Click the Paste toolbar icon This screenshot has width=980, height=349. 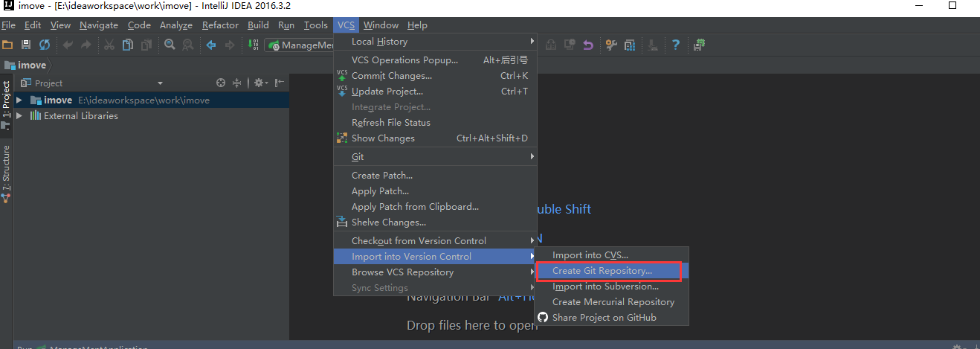pos(146,45)
